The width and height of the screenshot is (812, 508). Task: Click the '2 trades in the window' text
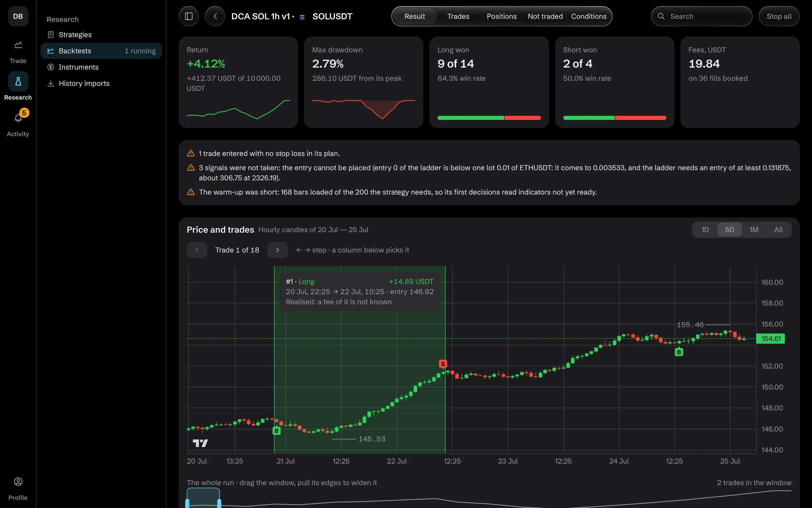pos(754,483)
